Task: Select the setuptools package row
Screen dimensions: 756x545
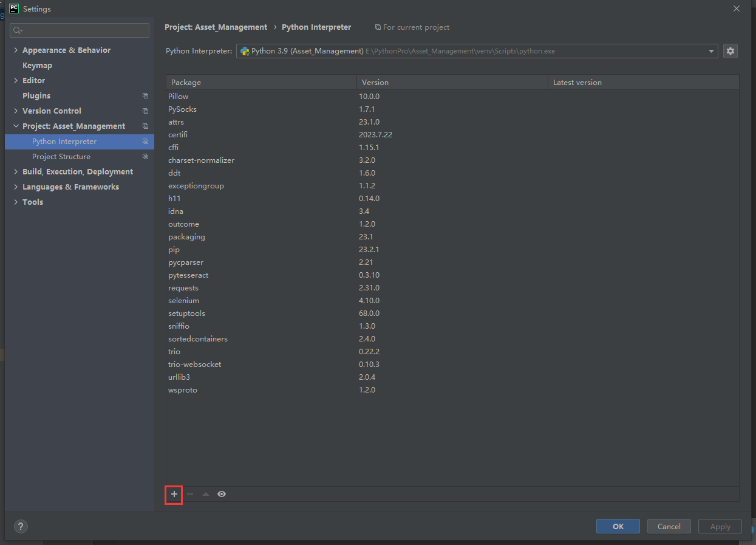Action: (452, 314)
